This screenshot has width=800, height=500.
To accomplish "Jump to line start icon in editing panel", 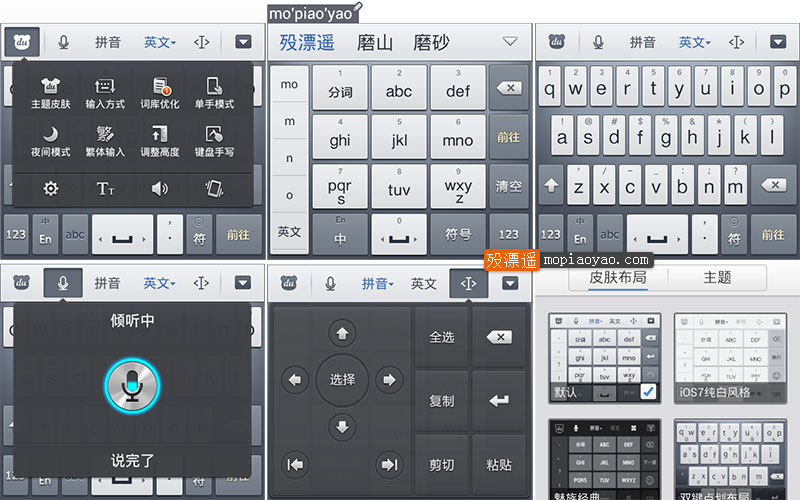I will click(x=294, y=465).
